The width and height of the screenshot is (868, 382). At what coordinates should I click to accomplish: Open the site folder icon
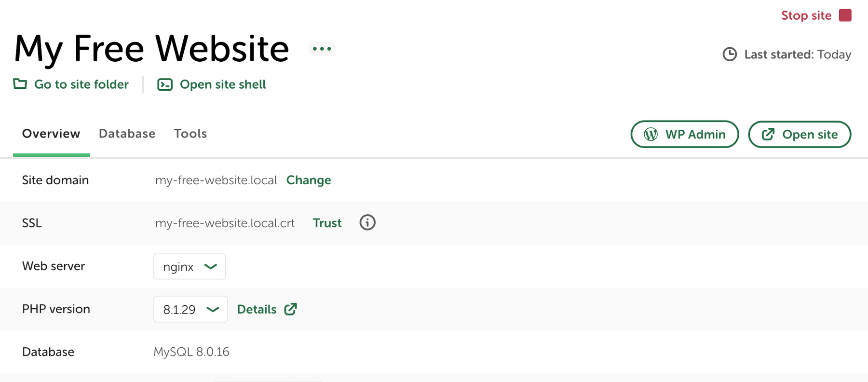point(20,84)
